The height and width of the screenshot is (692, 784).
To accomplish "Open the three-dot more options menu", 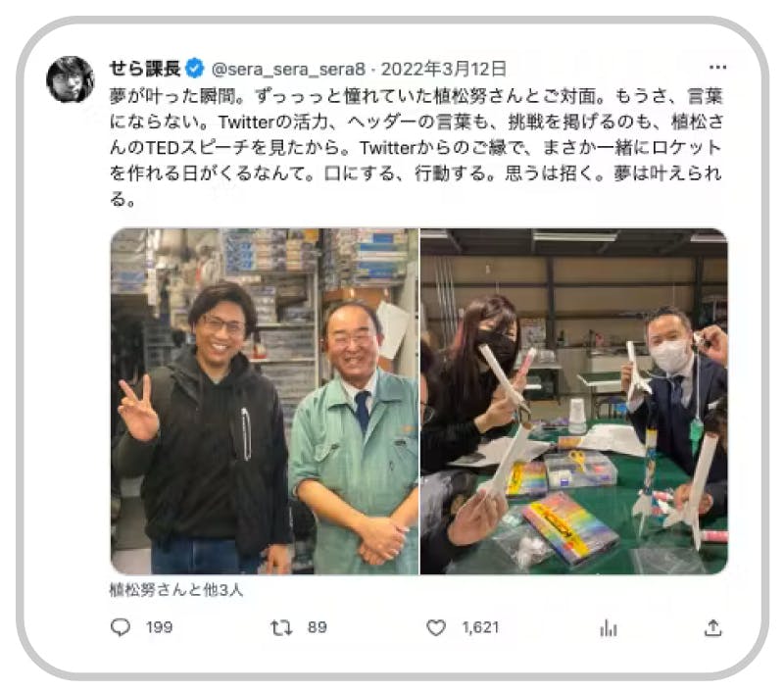I will 717,67.
